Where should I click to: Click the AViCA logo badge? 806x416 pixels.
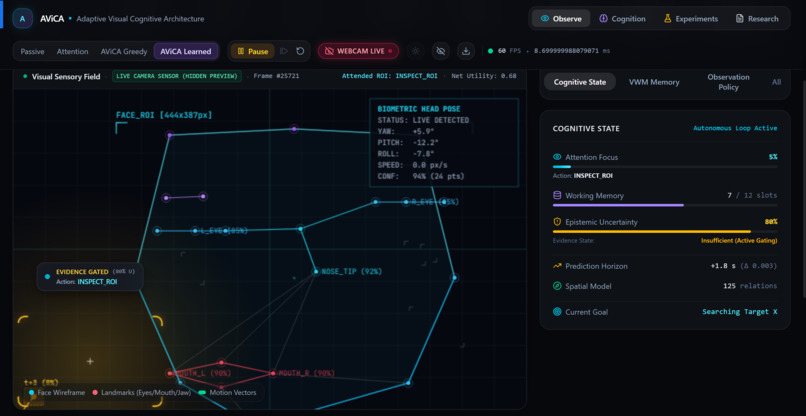point(22,19)
